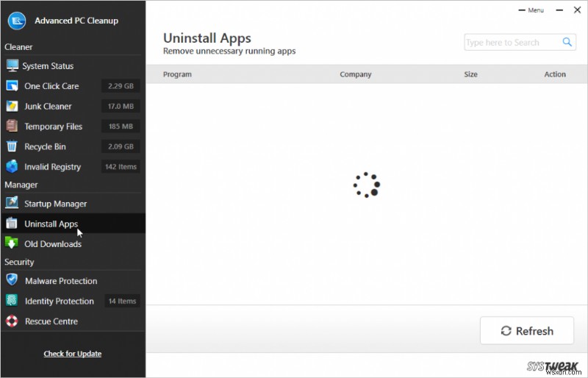Viewport: 588px width, 378px height.
Task: Open System Status in the sidebar
Action: click(x=73, y=66)
